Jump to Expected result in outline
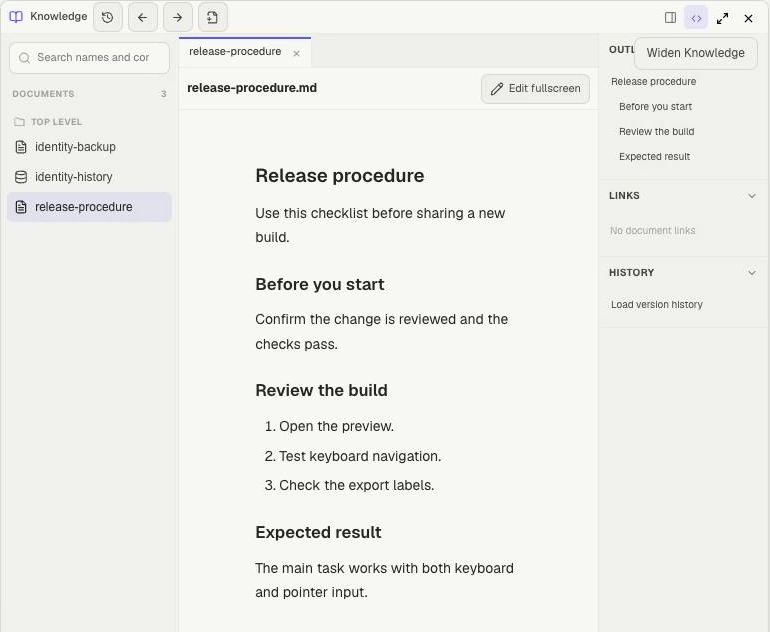The width and height of the screenshot is (770, 632). click(654, 157)
